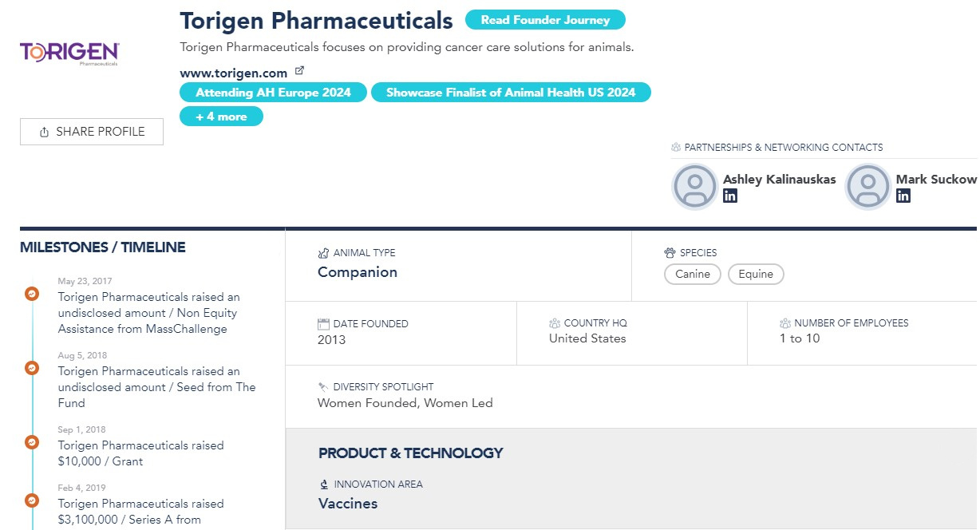Click the Animal Type paw icon
This screenshot has height=530, width=980.
pyautogui.click(x=323, y=253)
